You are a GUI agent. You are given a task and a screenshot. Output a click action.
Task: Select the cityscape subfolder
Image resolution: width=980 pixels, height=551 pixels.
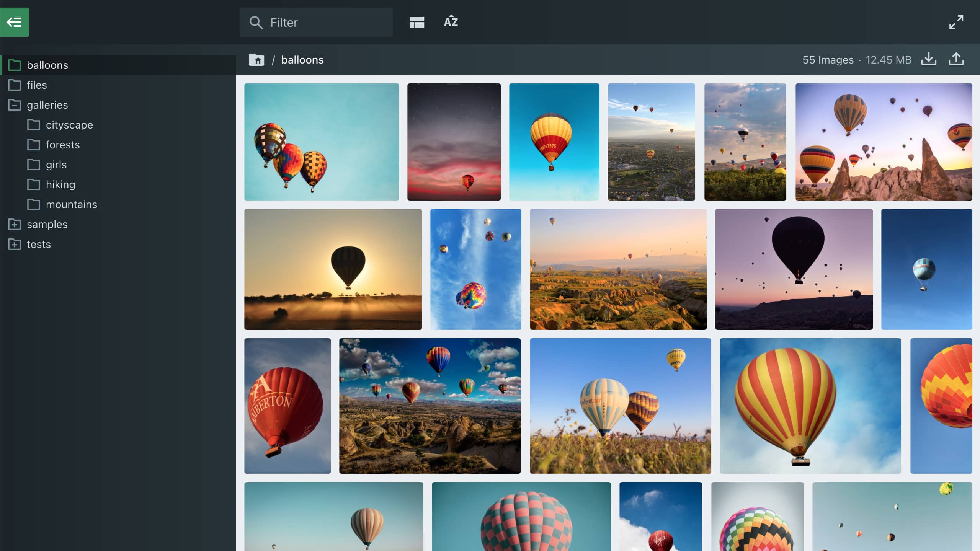[x=69, y=125]
